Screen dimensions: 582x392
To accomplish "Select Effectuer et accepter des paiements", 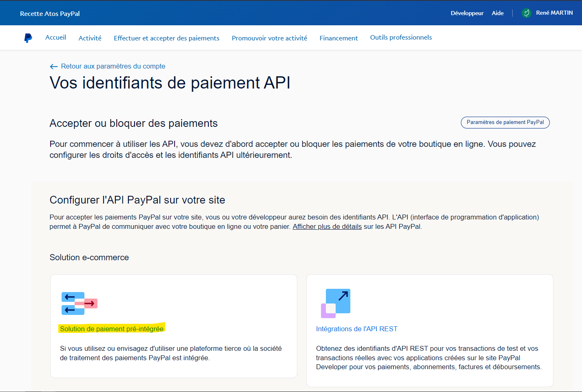I will 166,38.
